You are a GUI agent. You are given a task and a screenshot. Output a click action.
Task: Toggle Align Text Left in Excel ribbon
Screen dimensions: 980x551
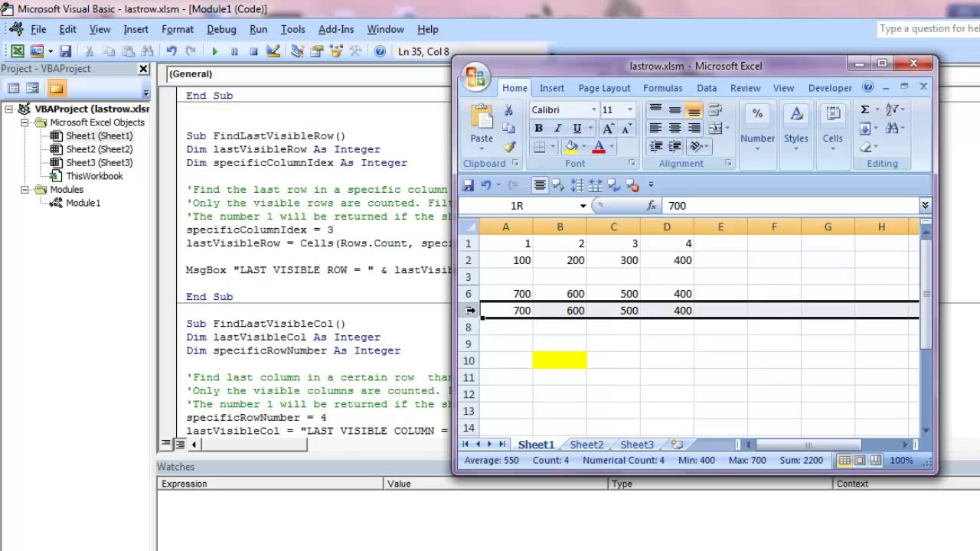tap(656, 128)
